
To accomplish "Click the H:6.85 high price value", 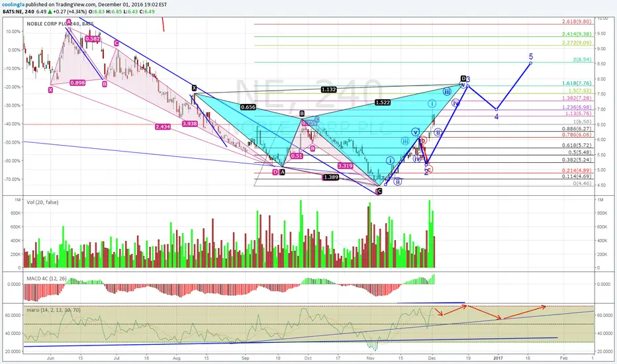I will (x=114, y=11).
